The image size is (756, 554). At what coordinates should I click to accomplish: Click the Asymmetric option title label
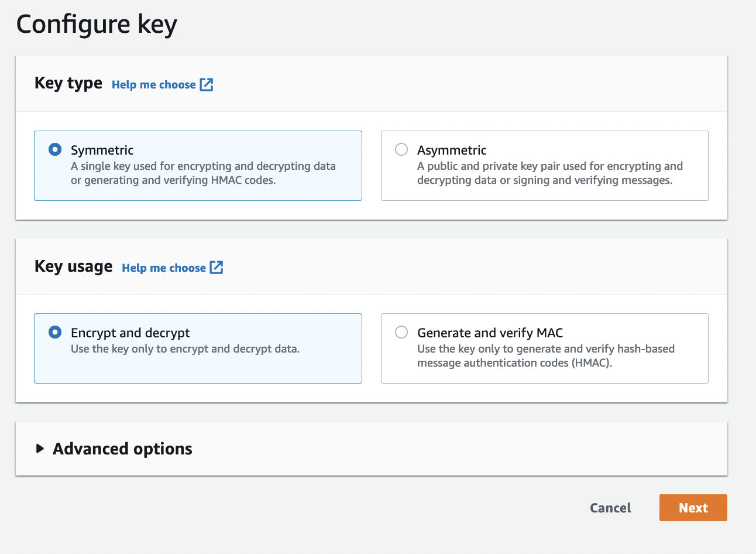[x=452, y=151]
